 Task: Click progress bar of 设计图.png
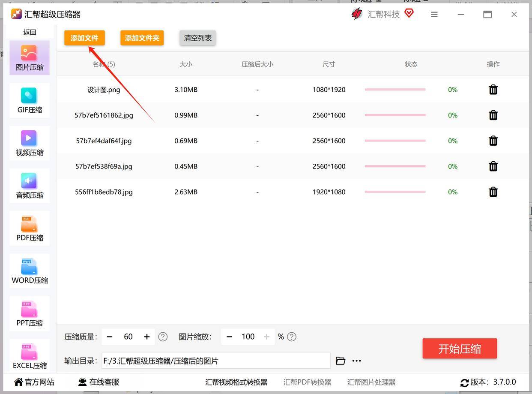[395, 90]
